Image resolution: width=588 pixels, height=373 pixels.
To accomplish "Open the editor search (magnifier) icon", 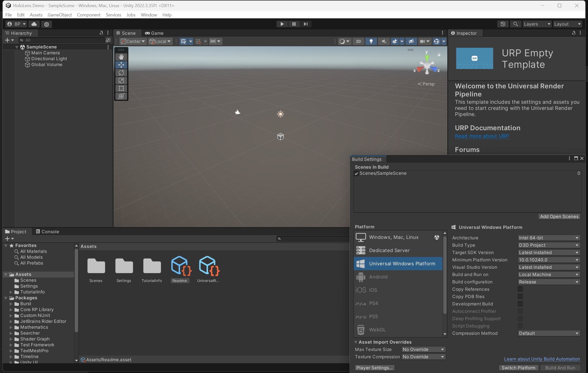I will [515, 24].
